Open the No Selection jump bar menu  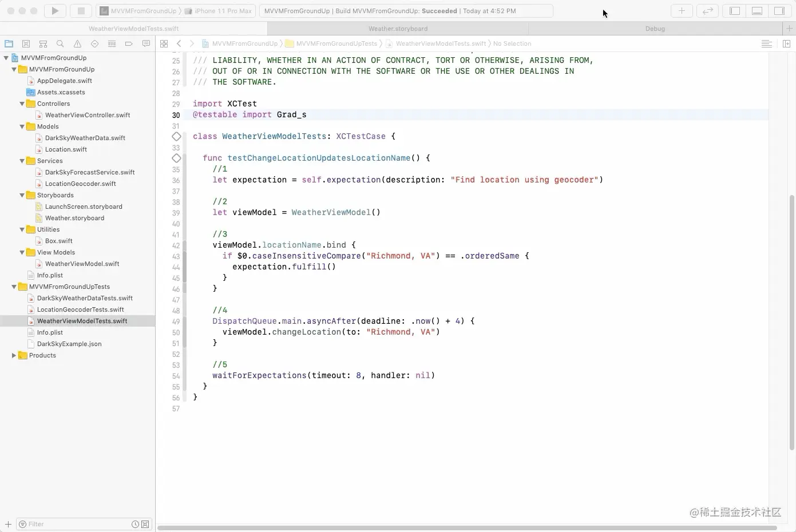coord(512,43)
